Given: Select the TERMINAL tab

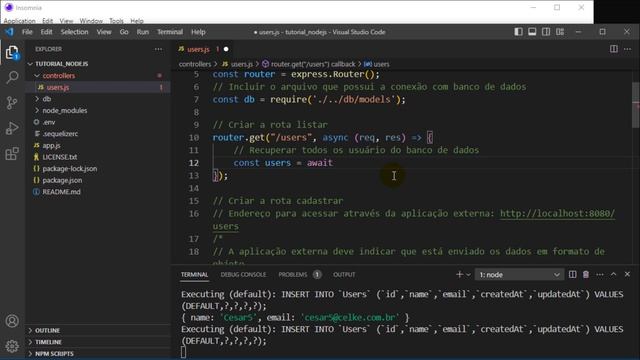Looking at the screenshot, I should coord(195,275).
